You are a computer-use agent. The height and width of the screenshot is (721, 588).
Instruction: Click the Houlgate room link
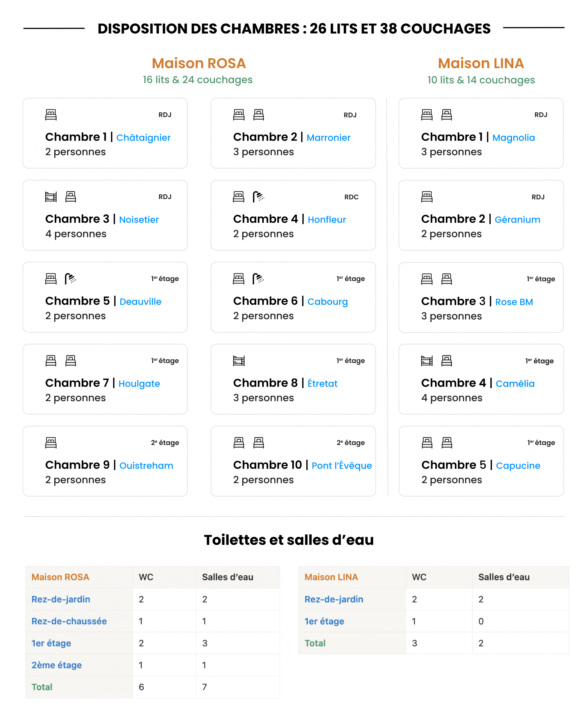(139, 384)
